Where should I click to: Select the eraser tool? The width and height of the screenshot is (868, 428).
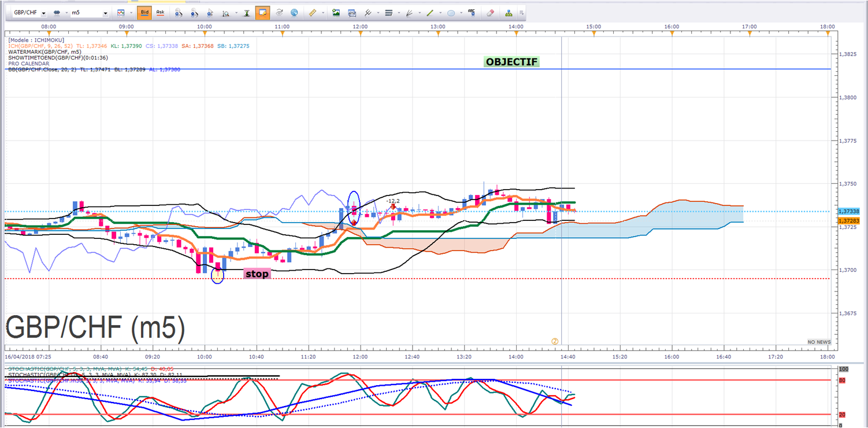pyautogui.click(x=490, y=13)
